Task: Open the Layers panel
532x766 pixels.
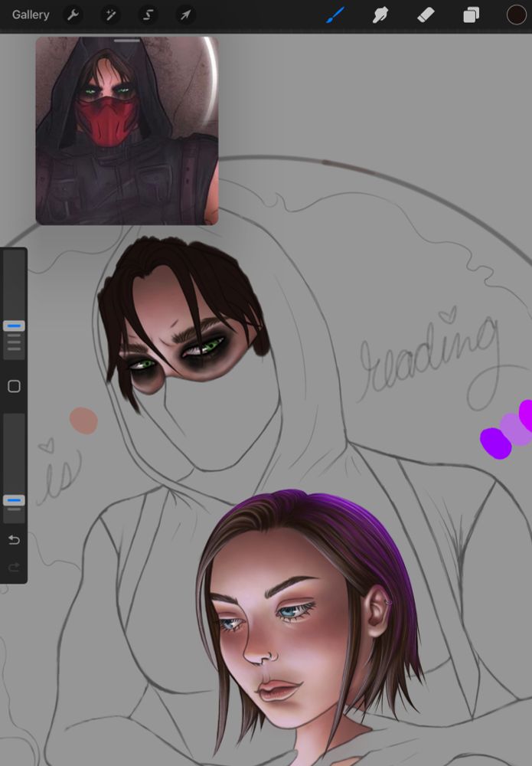Action: click(471, 15)
